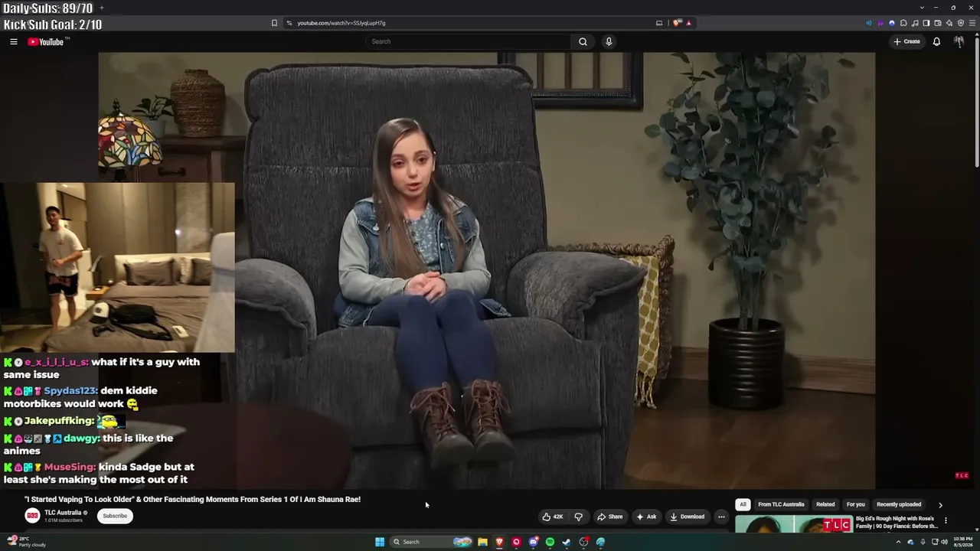
Task: Open Discord from the taskbar
Action: click(x=534, y=542)
